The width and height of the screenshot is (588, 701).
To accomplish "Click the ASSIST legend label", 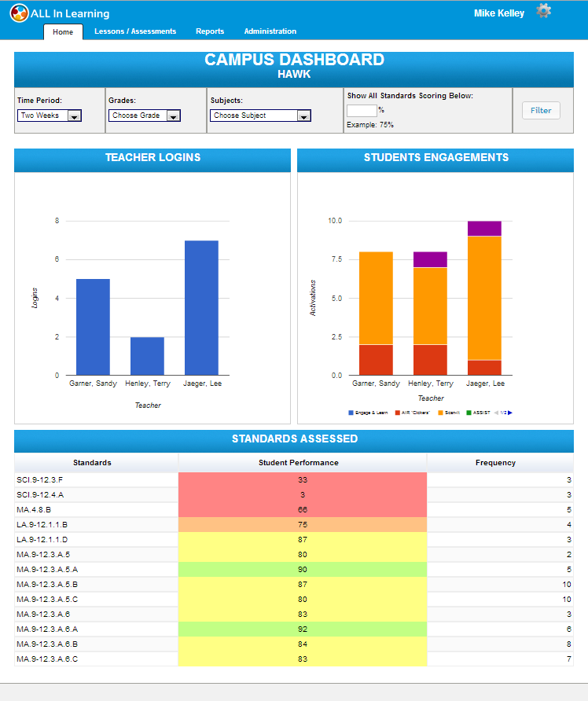I will tap(482, 413).
